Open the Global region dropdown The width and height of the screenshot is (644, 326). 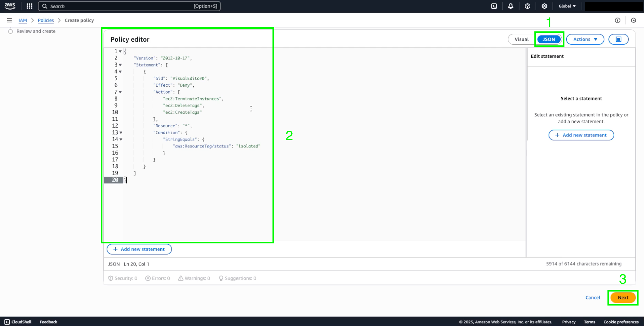[x=567, y=6]
